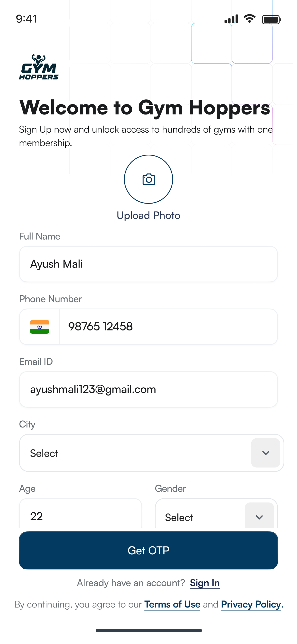
Task: Focus the Email ID input field
Action: pos(148,389)
